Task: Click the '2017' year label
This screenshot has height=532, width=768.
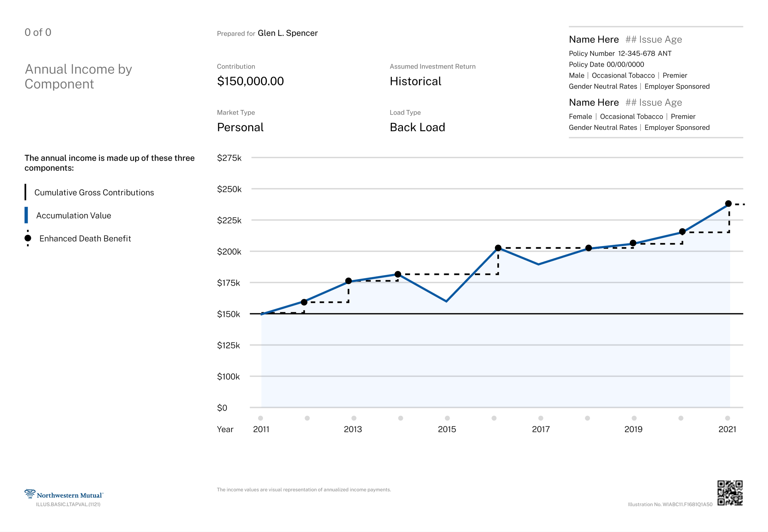Action: click(541, 429)
